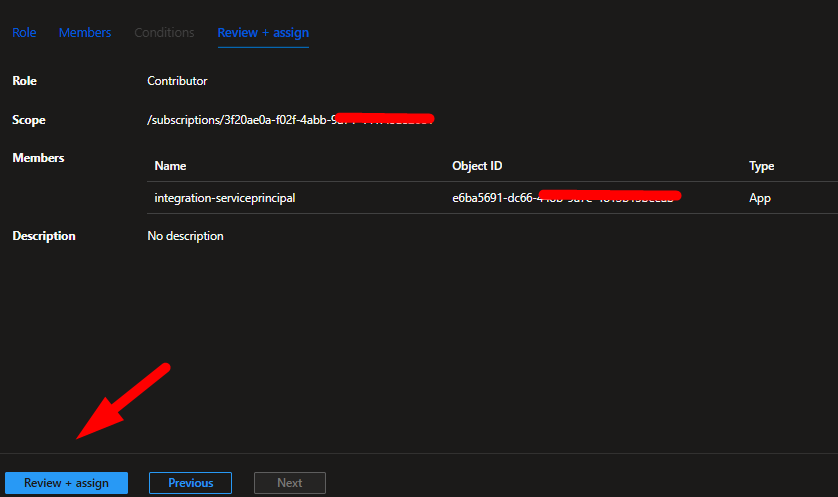Click the bold Role field label

tap(24, 81)
